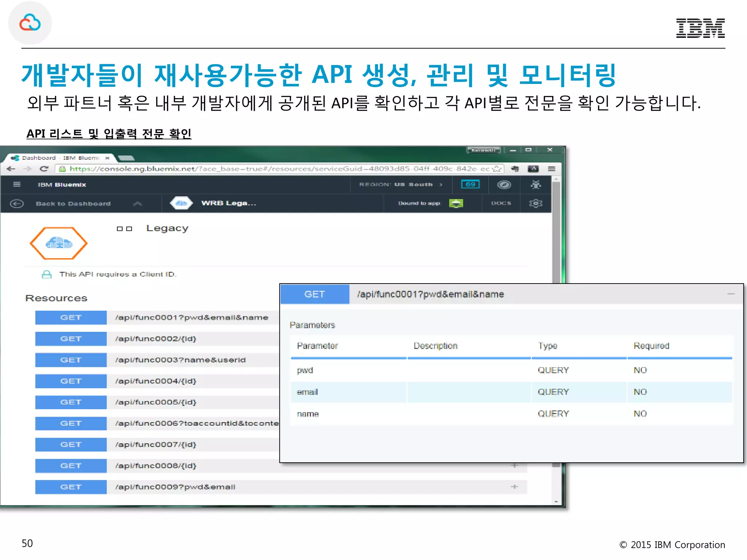Click the 69 notification badge
The image size is (747, 560).
(x=470, y=184)
